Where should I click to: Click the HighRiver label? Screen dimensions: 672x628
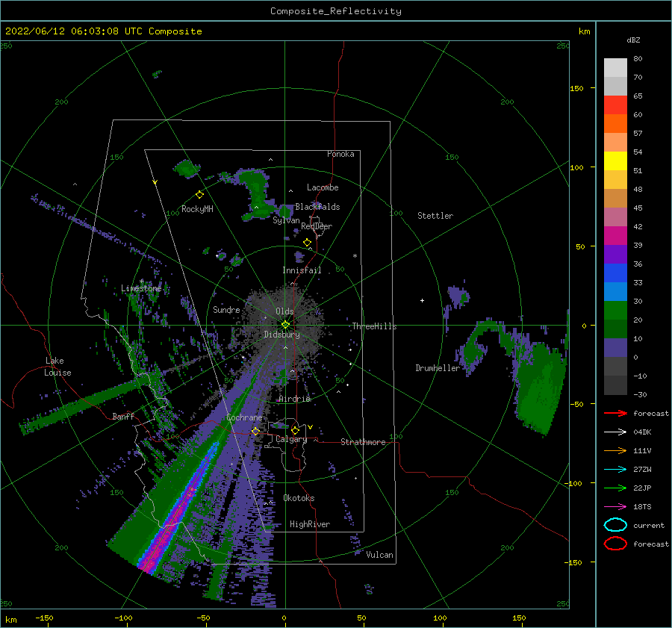[310, 524]
